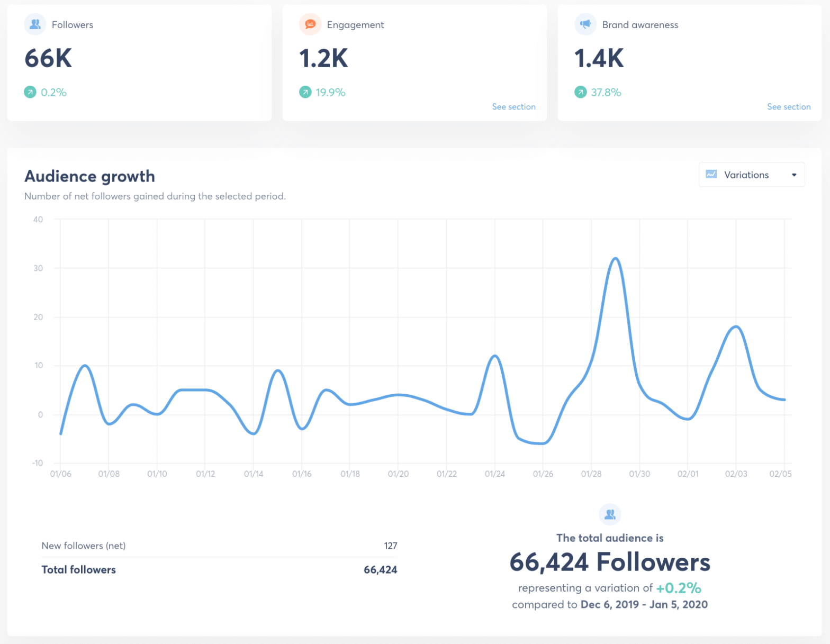830x644 pixels.
Task: Click the orange Engagement chat icon
Action: coord(310,24)
